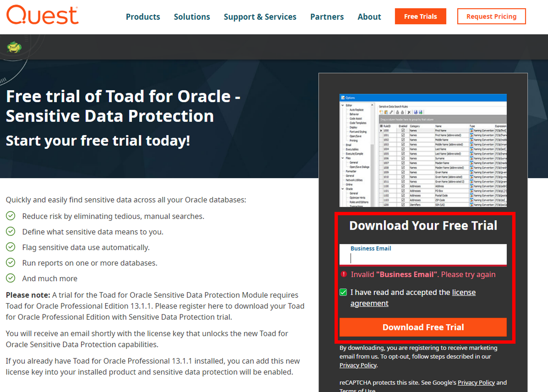Open the Partners menu
548x392 pixels.
[x=327, y=17]
